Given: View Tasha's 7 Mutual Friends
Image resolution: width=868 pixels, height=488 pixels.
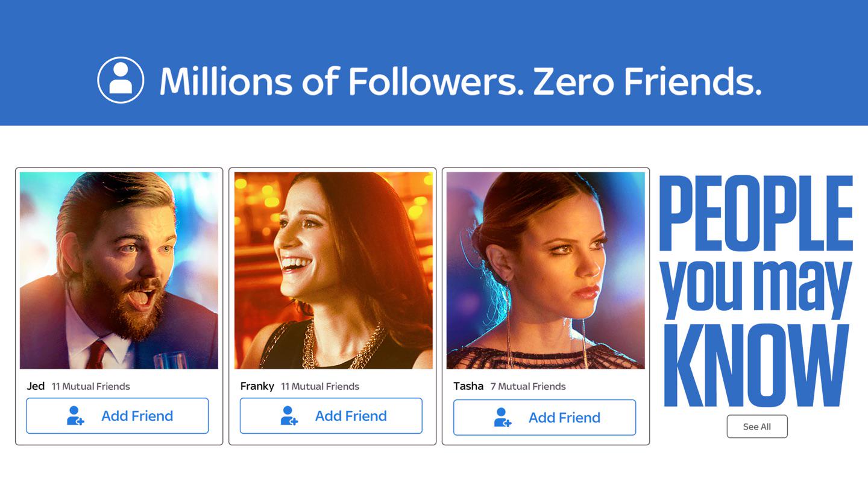Looking at the screenshot, I should 528,387.
